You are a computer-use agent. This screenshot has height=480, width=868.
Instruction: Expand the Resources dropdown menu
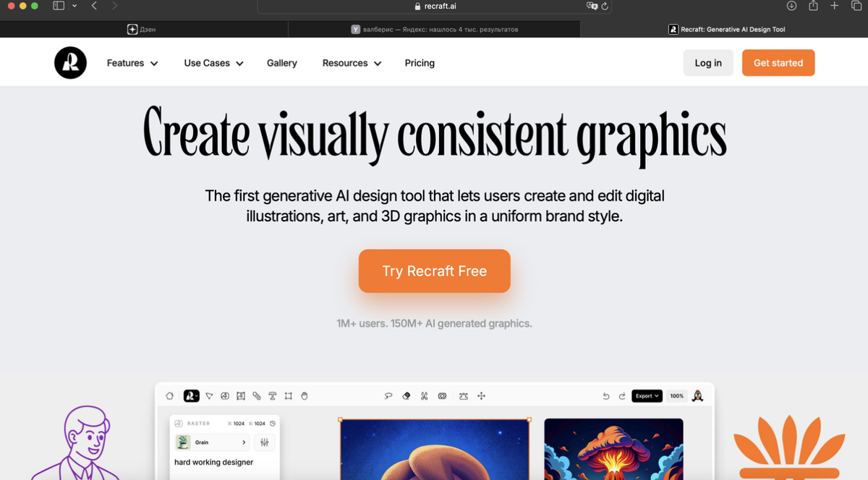click(x=352, y=63)
